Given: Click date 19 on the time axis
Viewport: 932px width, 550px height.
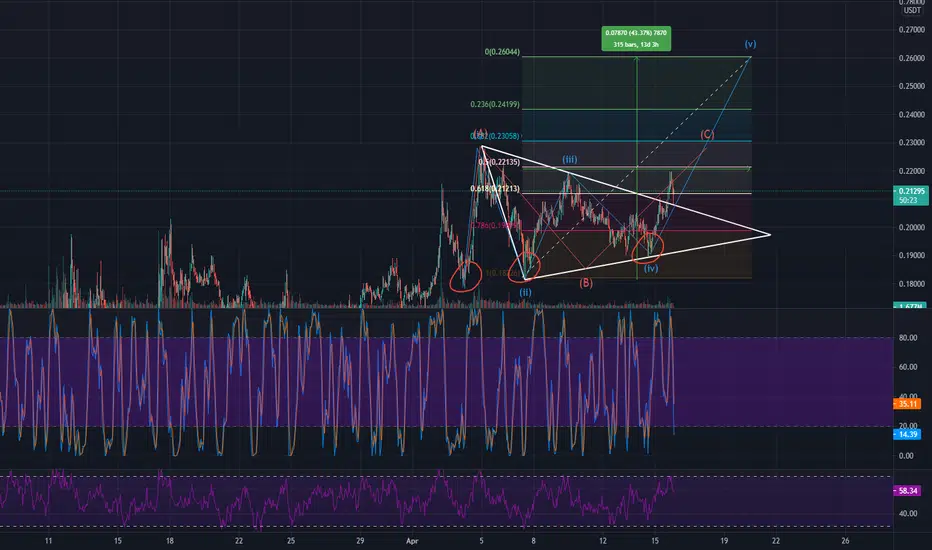Looking at the screenshot, I should click(724, 541).
